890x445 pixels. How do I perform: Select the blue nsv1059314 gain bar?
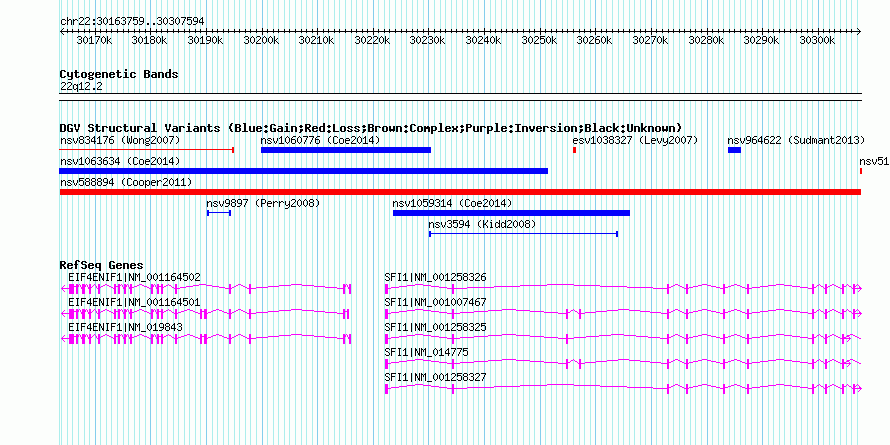pyautogui.click(x=511, y=213)
